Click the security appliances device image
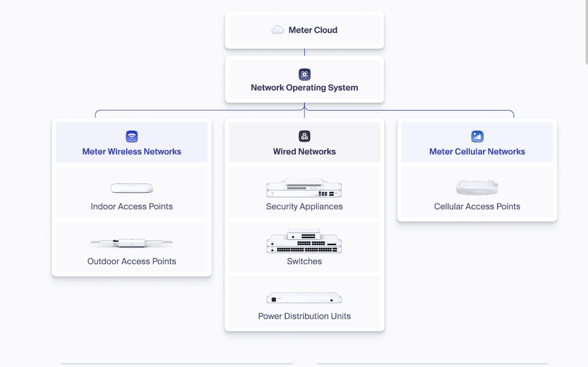The width and height of the screenshot is (588, 367). [304, 188]
